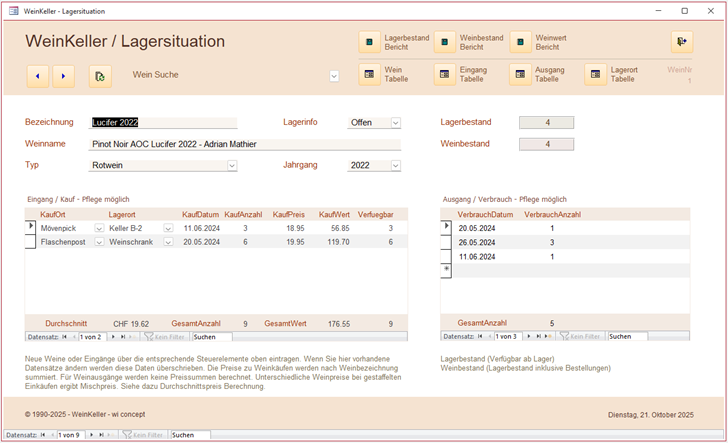
Task: Open the Weinbestand Bericht report
Action: 445,42
